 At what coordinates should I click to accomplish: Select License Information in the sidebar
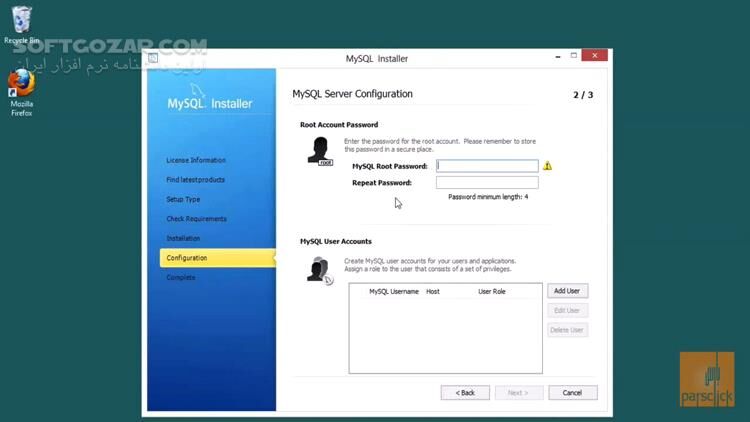[x=196, y=160]
